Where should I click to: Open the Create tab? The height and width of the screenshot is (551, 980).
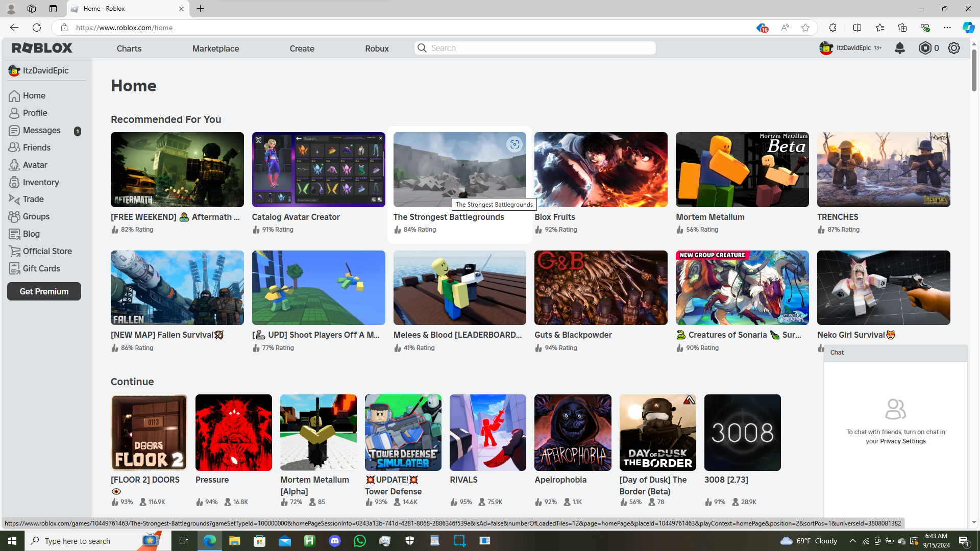[x=302, y=48]
